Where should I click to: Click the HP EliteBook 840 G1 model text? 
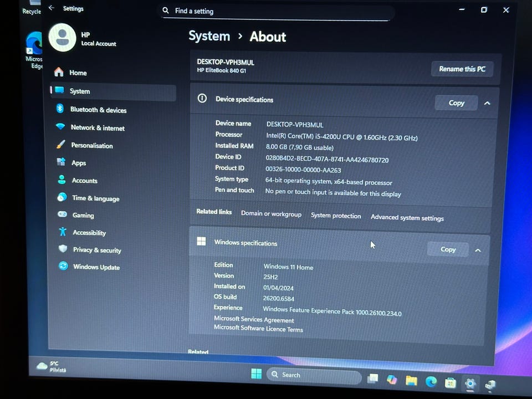(222, 70)
